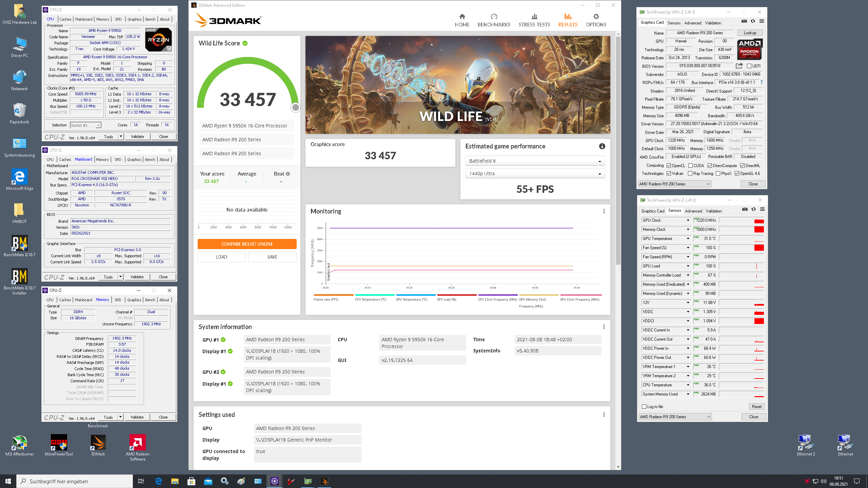Click the LOAD button in 3DMark

click(221, 257)
